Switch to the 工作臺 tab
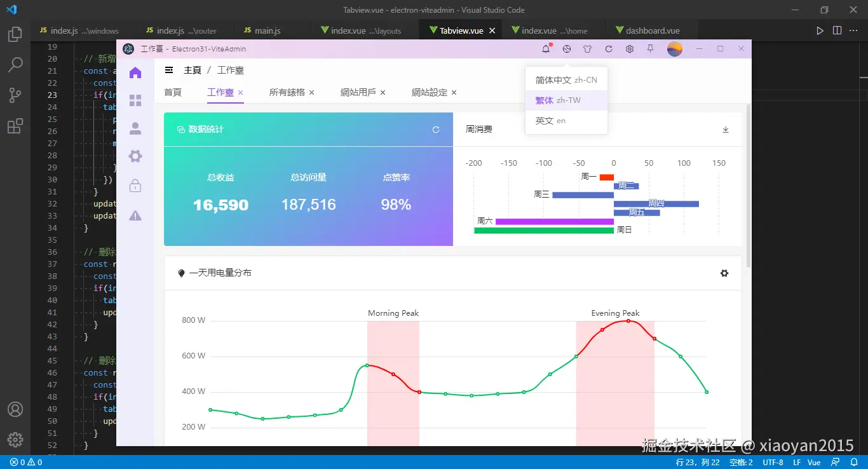Viewport: 868px width, 469px height. pyautogui.click(x=220, y=92)
